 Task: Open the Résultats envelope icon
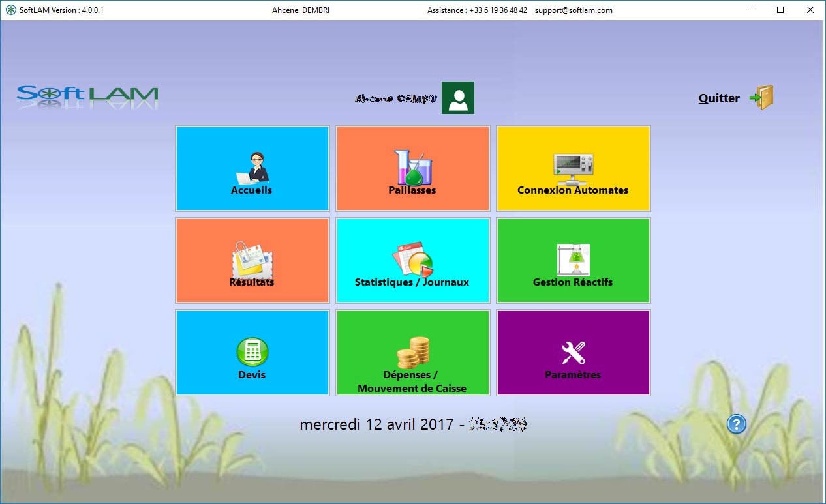pos(252,260)
